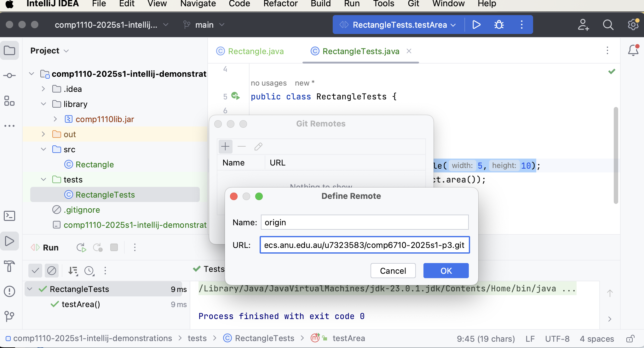
Task: Edit selected remote with pencil icon
Action: point(258,147)
